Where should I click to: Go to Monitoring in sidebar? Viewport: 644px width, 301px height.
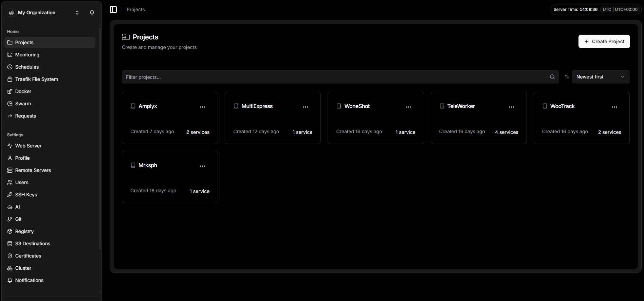pos(27,55)
